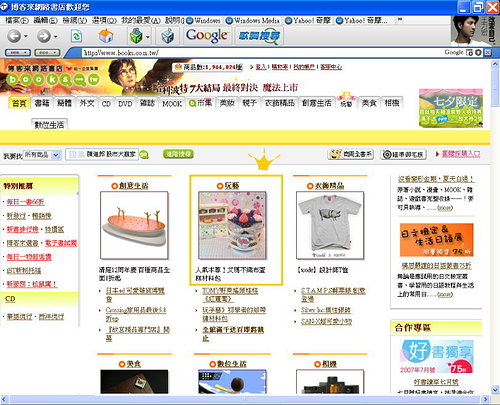Open the TOMY product list link

(230, 295)
